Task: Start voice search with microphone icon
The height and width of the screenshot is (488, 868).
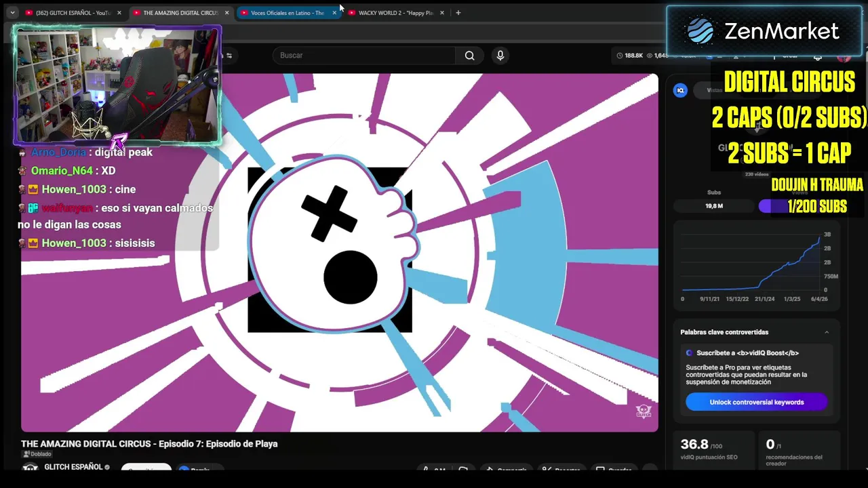Action: coord(500,56)
